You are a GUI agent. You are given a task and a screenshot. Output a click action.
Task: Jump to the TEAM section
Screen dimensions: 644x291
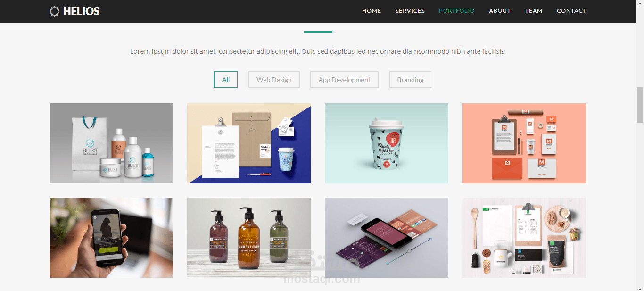534,11
